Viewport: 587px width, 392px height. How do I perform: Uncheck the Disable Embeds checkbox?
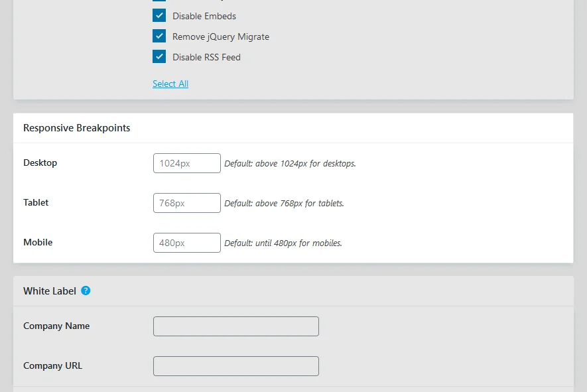[159, 16]
